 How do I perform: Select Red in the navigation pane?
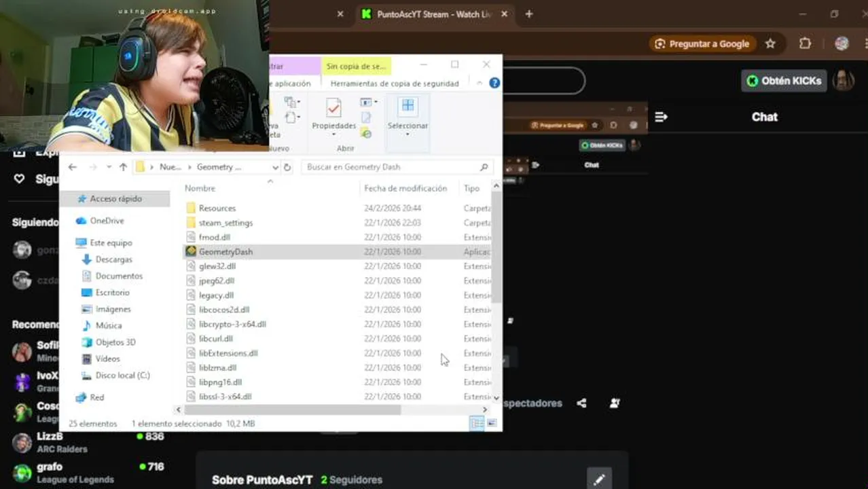point(90,397)
